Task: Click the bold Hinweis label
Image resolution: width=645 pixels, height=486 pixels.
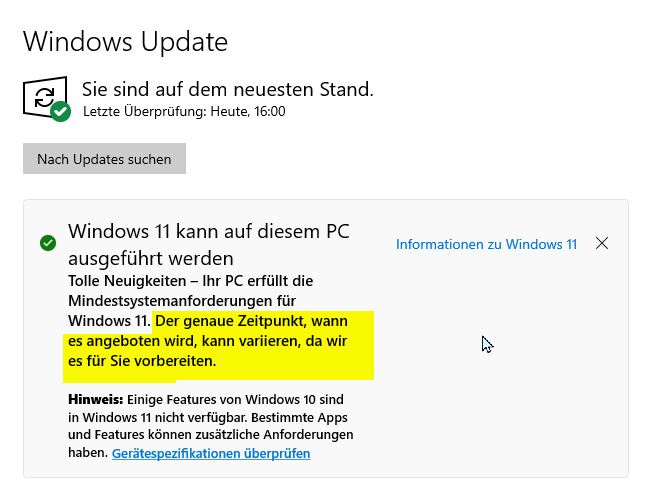Action: pyautogui.click(x=96, y=400)
